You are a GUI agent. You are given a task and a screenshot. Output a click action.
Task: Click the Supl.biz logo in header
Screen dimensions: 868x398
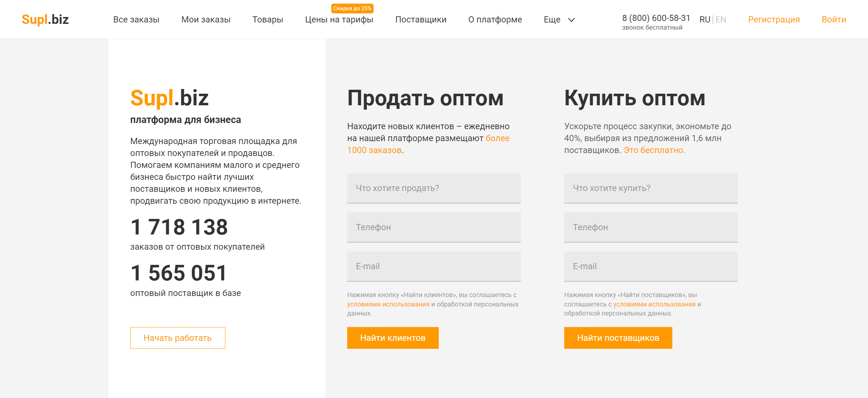[x=45, y=20]
